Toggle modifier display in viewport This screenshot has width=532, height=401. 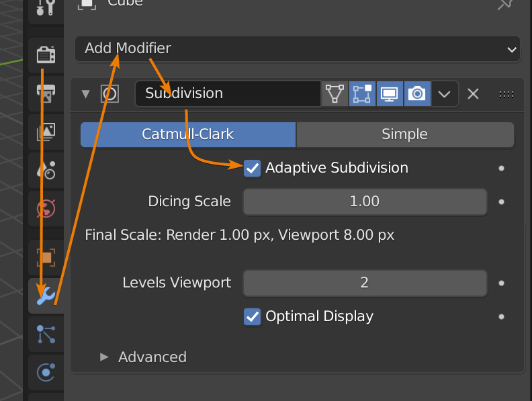[x=390, y=94]
